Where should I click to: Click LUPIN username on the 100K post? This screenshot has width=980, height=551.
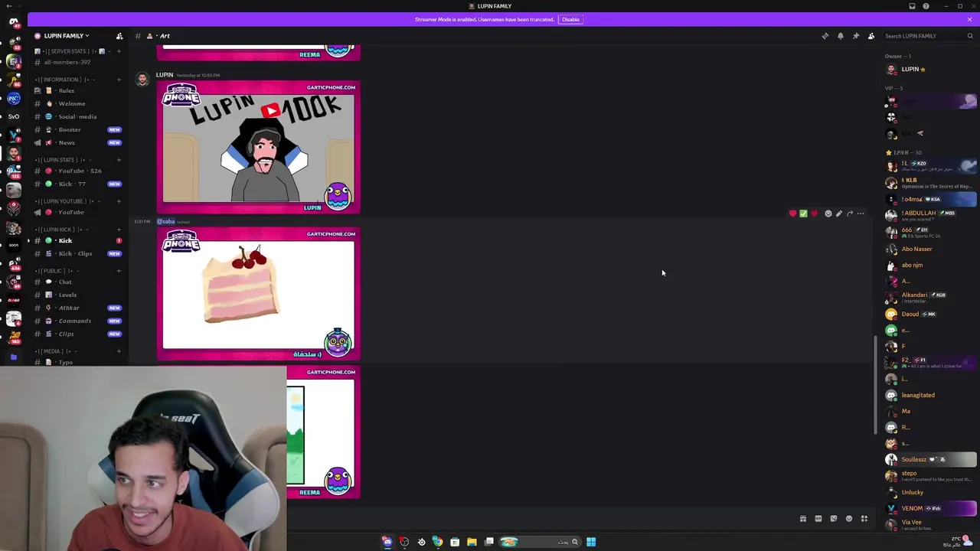click(164, 75)
